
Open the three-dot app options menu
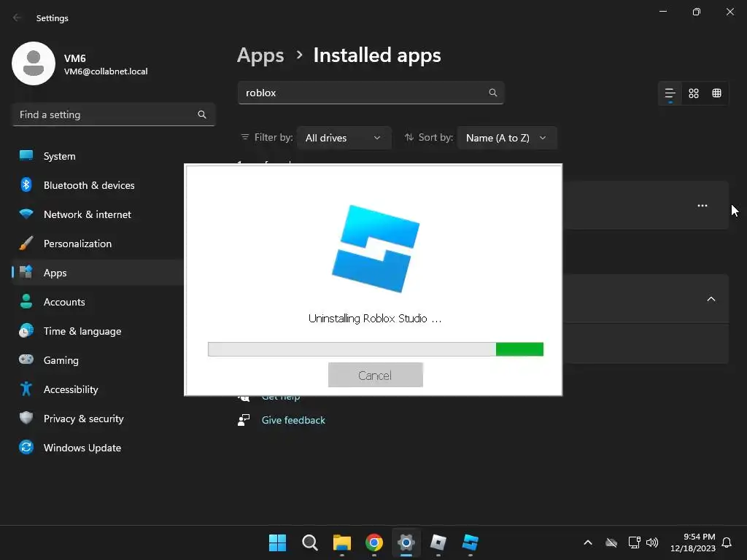pos(703,206)
